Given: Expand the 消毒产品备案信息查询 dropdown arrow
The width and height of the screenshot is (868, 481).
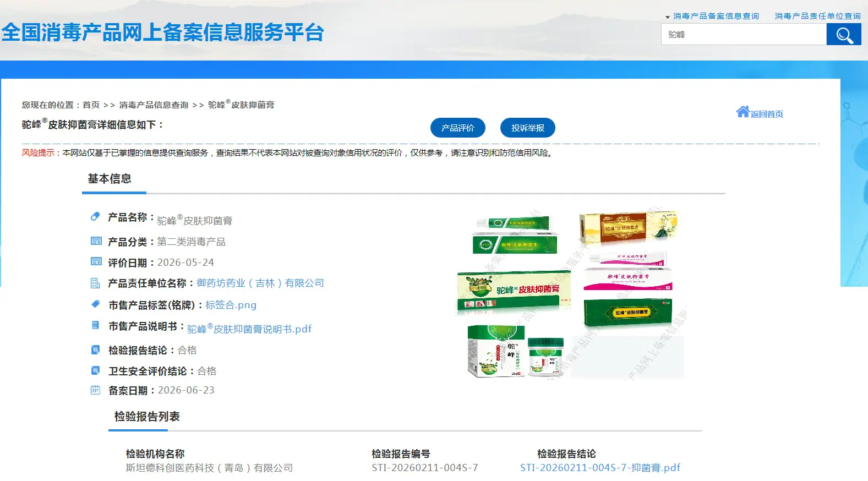Looking at the screenshot, I should point(668,17).
